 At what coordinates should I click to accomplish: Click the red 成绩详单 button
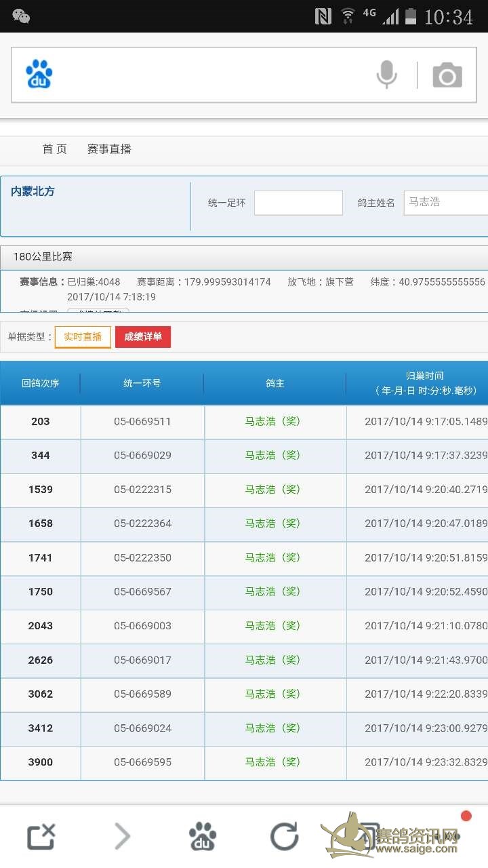[143, 337]
